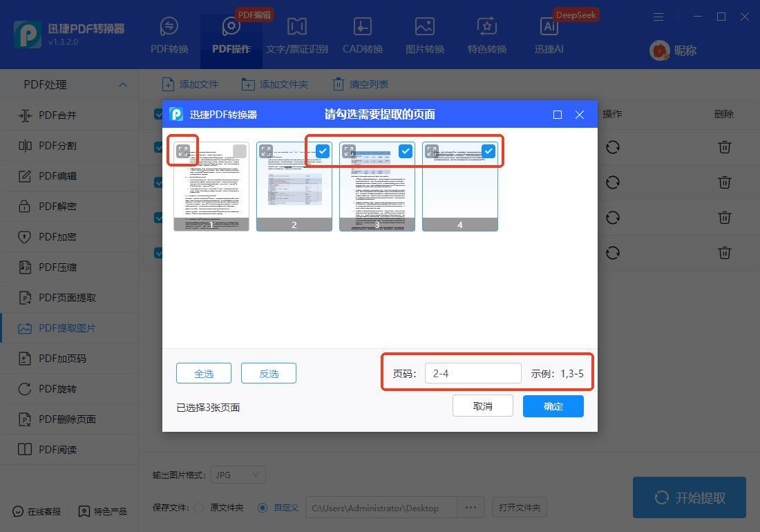760x532 pixels.
Task: Open the 输出图片格式 JPG dropdown
Action: [238, 475]
